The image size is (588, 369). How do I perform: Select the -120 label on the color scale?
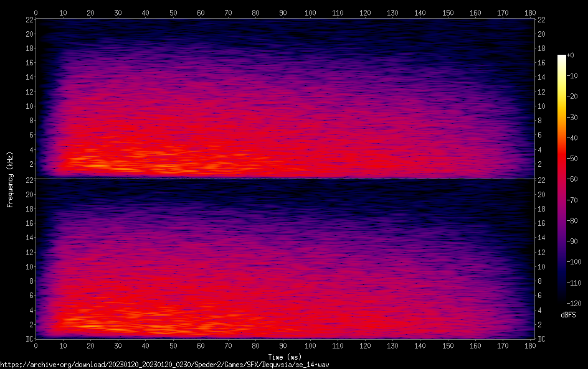[x=573, y=303]
